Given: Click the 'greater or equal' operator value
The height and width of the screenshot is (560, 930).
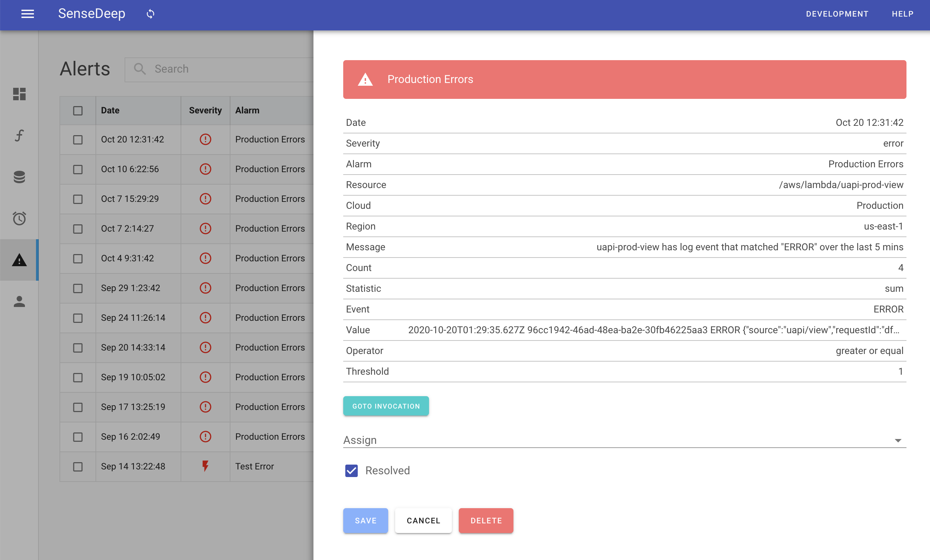Looking at the screenshot, I should (x=869, y=351).
